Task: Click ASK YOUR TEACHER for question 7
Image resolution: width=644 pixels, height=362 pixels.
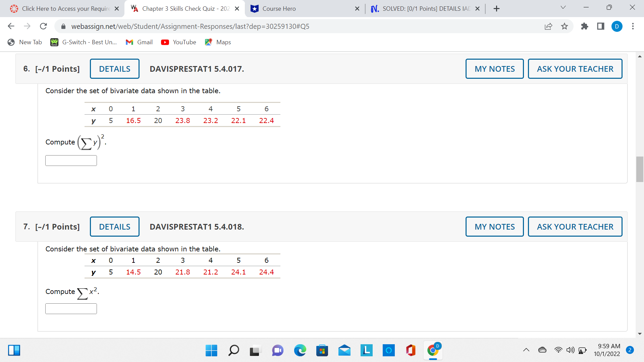Action: 575,227
